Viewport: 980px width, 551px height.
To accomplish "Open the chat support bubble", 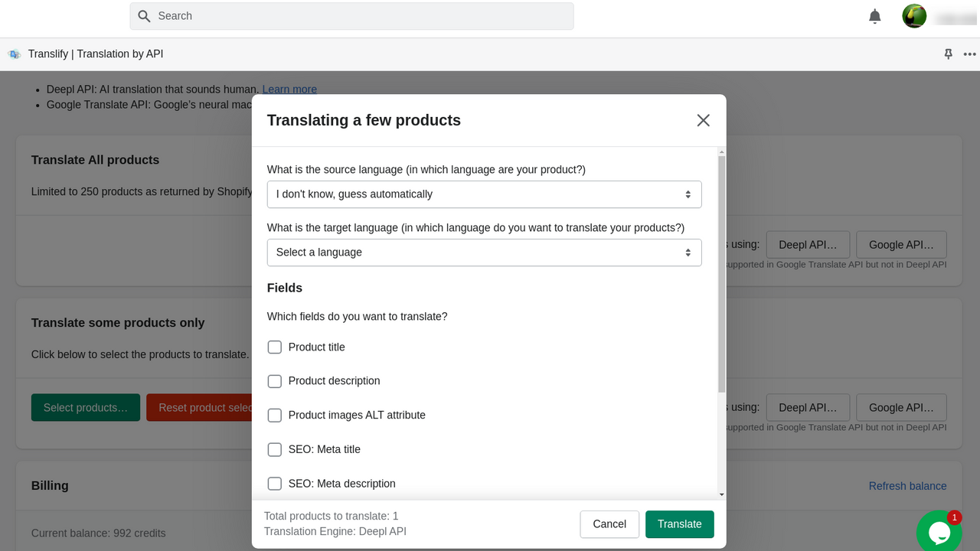I will pos(939,532).
